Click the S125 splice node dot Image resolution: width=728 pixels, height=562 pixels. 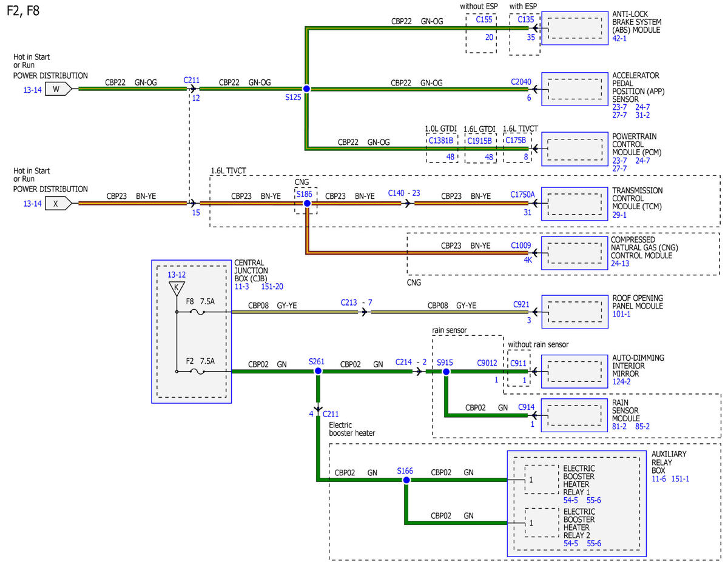click(306, 89)
